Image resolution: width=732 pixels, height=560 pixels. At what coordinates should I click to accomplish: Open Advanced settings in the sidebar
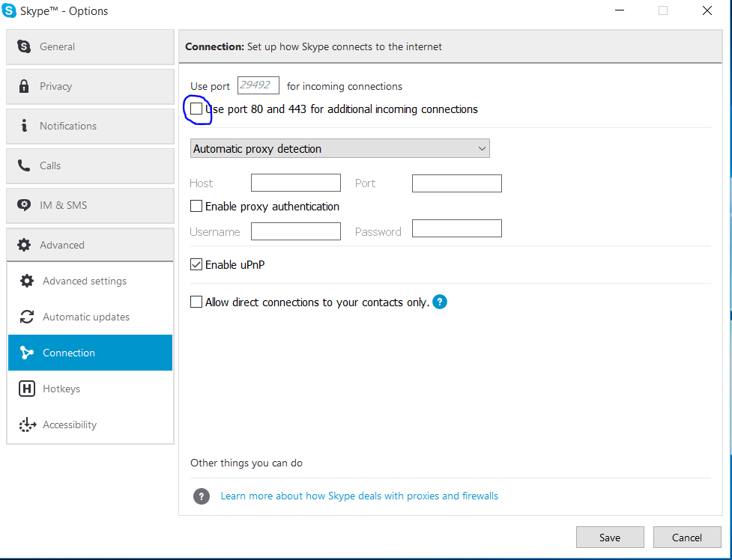click(85, 281)
